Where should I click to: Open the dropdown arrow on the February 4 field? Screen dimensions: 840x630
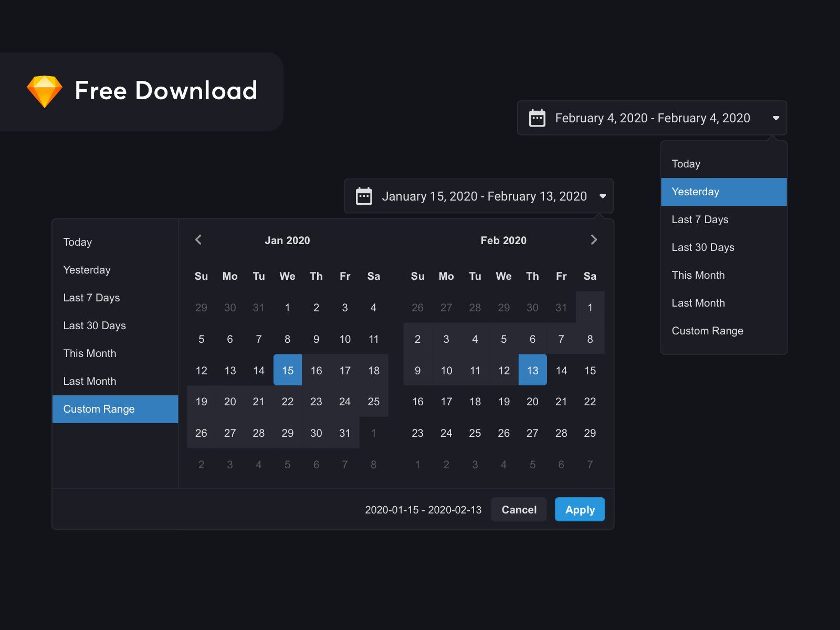776,118
